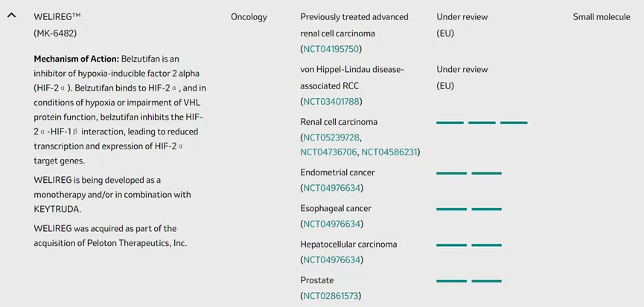
Task: Open the NCT04586231 trial link
Action: (x=389, y=152)
